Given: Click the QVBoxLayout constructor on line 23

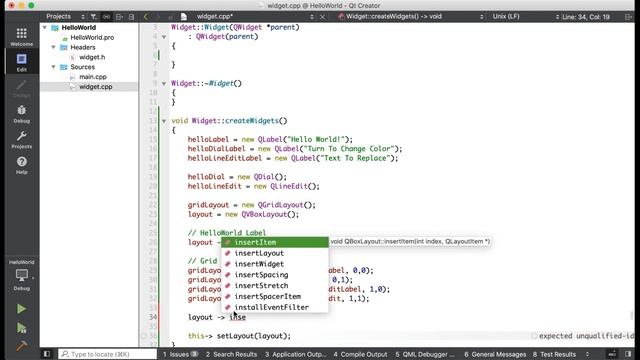Looking at the screenshot, I should (x=270, y=214).
